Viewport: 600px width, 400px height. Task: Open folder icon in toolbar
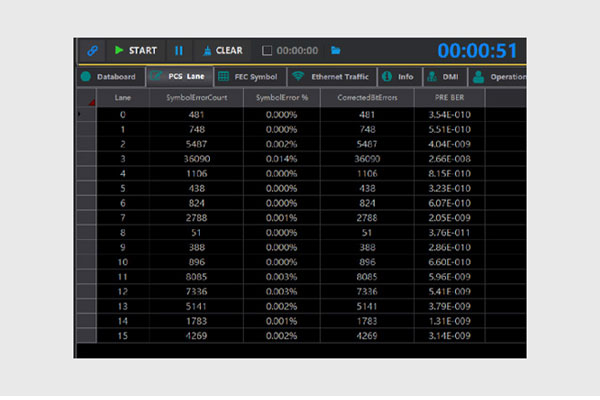(336, 51)
